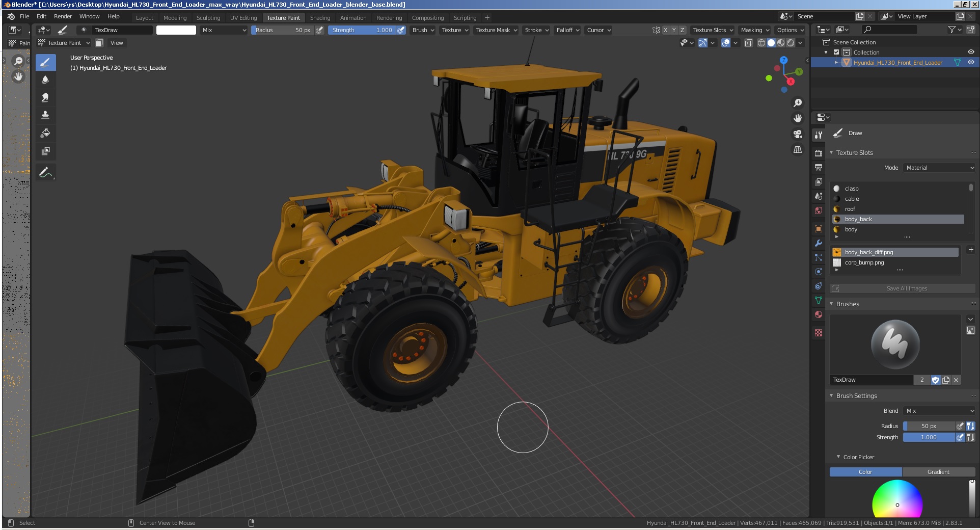
Task: Toggle strength pressure sensitivity in header
Action: [x=401, y=30]
